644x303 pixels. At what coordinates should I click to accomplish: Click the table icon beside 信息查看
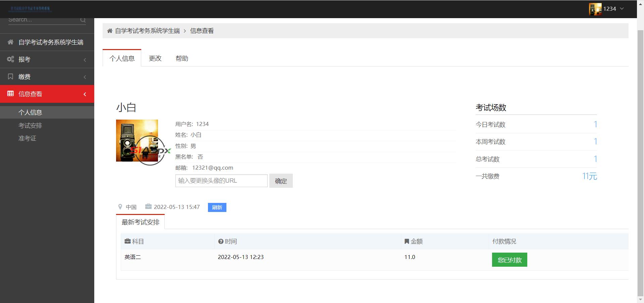click(x=10, y=94)
